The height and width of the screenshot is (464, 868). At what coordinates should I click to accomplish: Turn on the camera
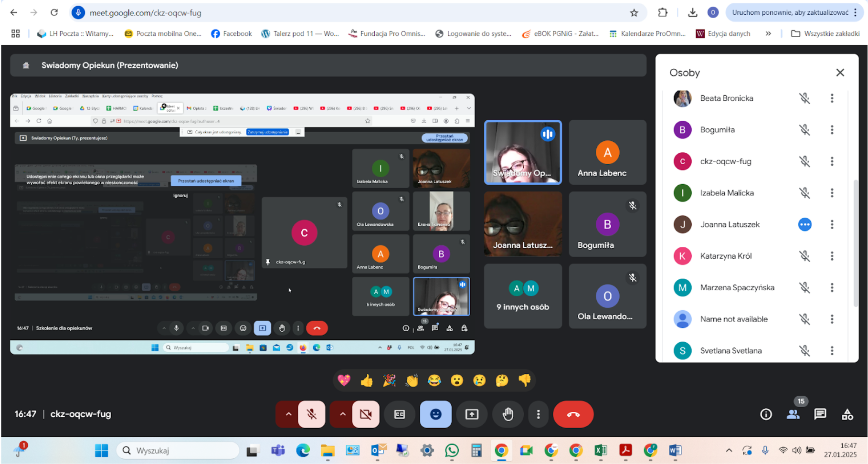click(x=366, y=414)
